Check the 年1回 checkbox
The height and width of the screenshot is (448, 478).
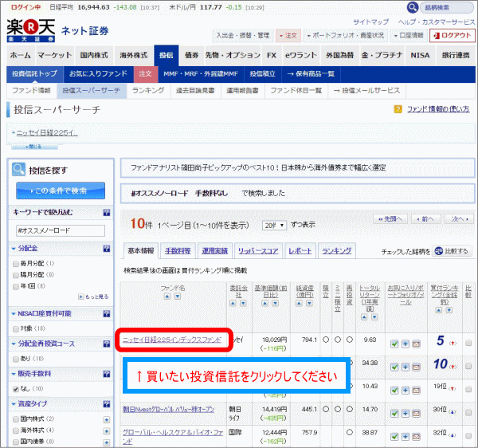[16, 286]
